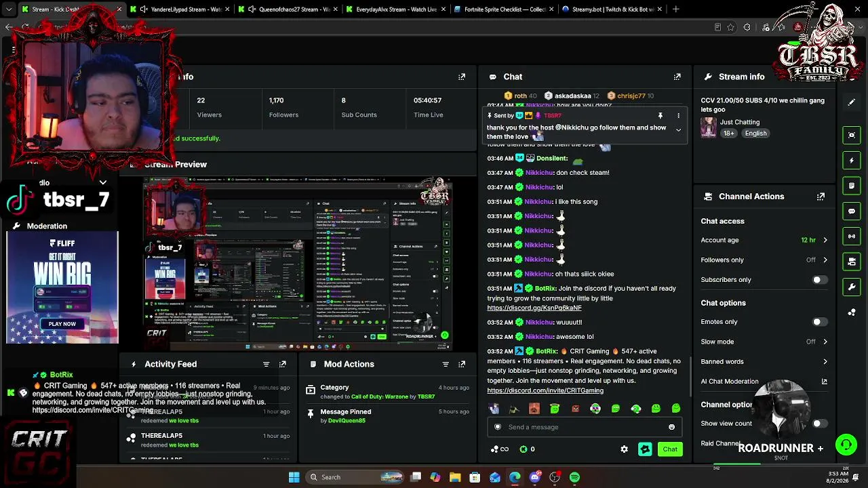Pop out the Mod Actions panel
This screenshot has width=868, height=488.
point(462,364)
